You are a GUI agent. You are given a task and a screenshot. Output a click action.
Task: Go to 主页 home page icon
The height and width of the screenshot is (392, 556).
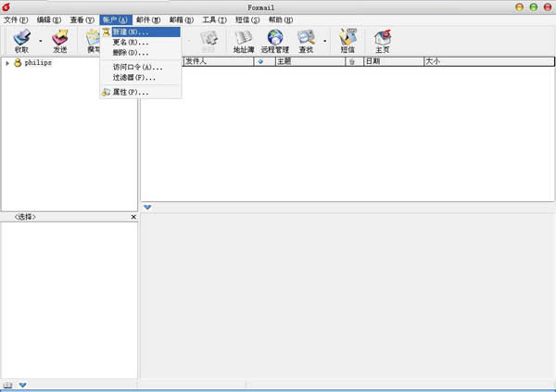pos(382,40)
